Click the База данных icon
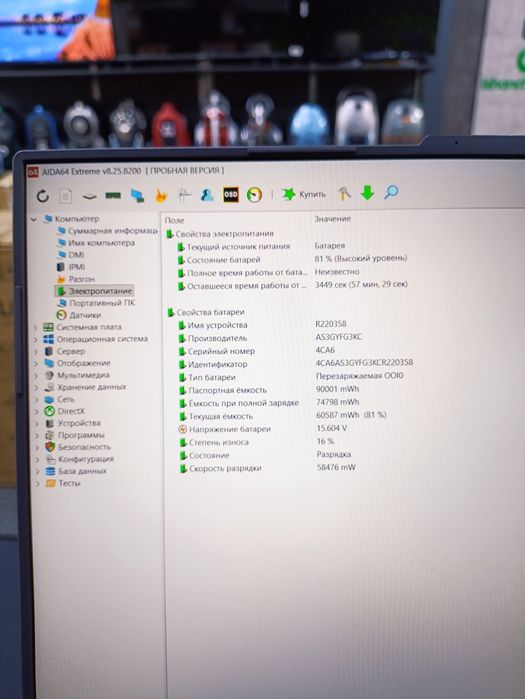The height and width of the screenshot is (699, 525). tap(51, 471)
